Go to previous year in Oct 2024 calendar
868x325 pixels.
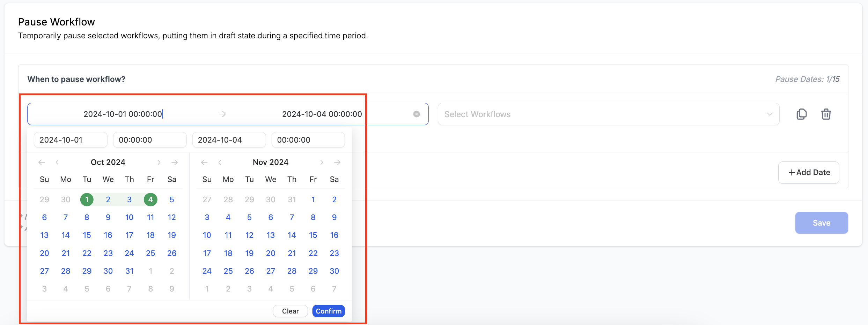[x=42, y=162]
